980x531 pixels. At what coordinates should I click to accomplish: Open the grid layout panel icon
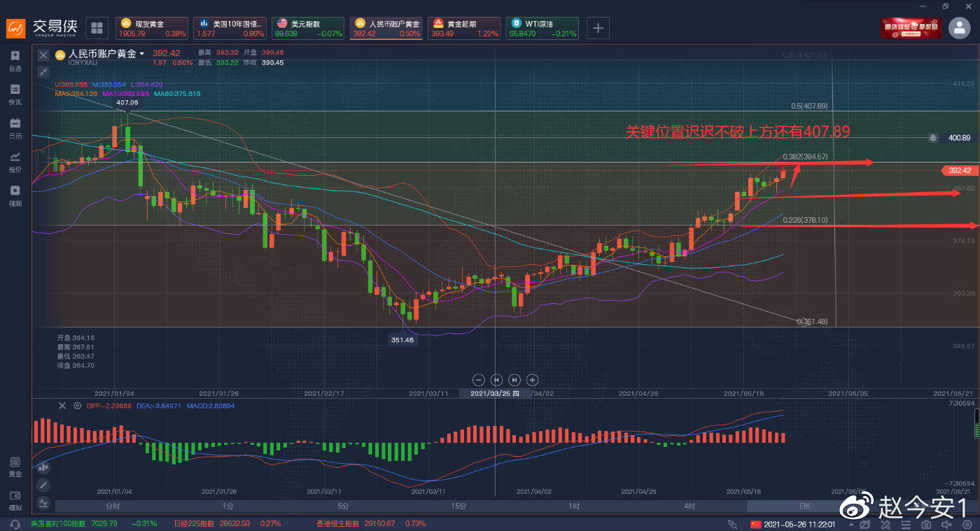click(97, 28)
